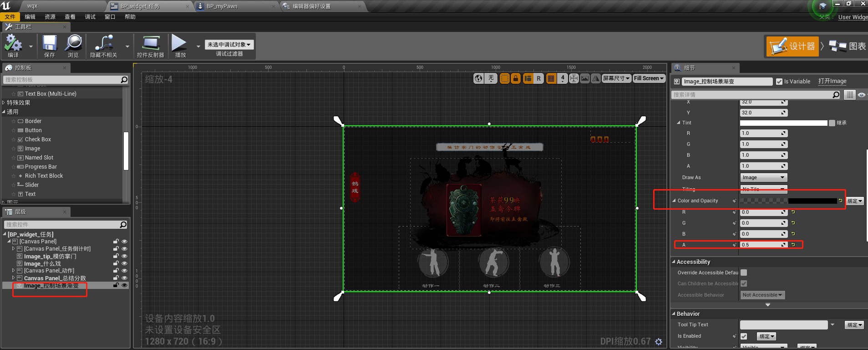Open the DPI scale settings gear
Screen dimensions: 868x350
coord(659,341)
